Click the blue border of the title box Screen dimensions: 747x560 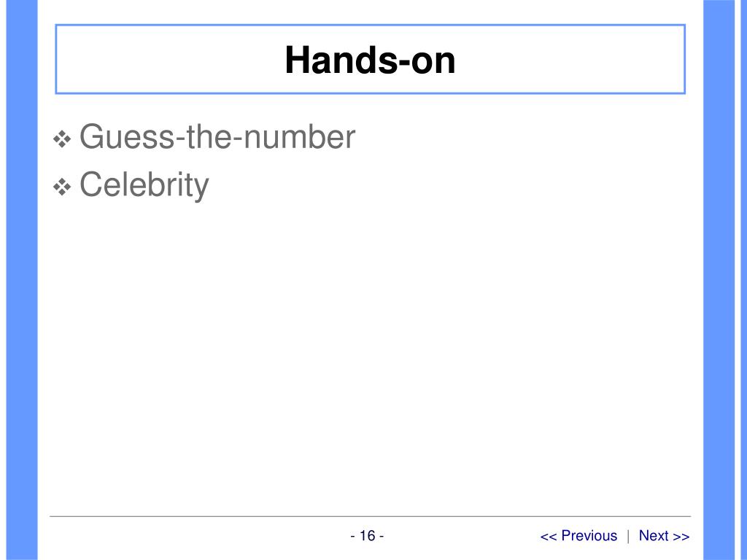[x=370, y=26]
